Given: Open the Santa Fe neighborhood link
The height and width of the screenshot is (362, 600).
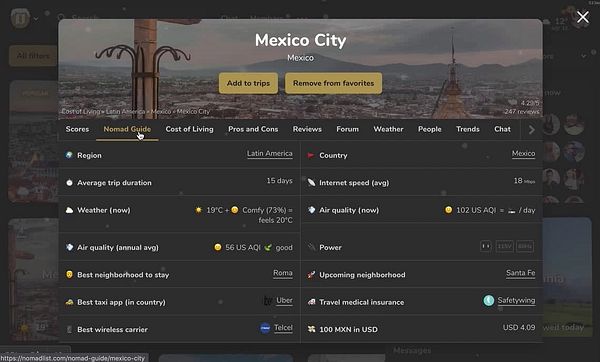Looking at the screenshot, I should pos(520,273).
